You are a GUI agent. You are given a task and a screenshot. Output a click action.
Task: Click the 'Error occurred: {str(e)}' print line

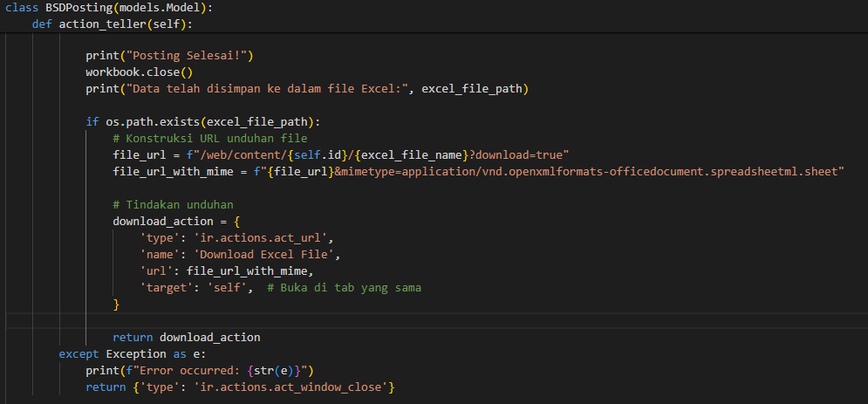[200, 370]
